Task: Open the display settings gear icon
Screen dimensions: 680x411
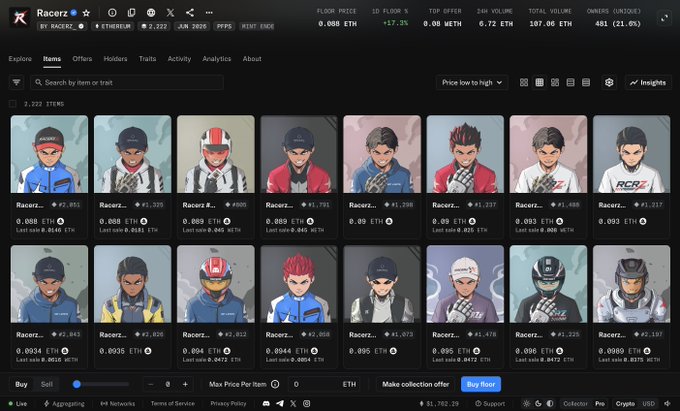Action: click(x=609, y=82)
